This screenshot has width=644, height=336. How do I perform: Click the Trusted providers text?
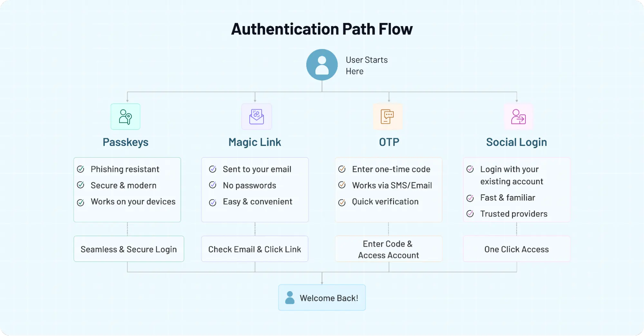514,214
